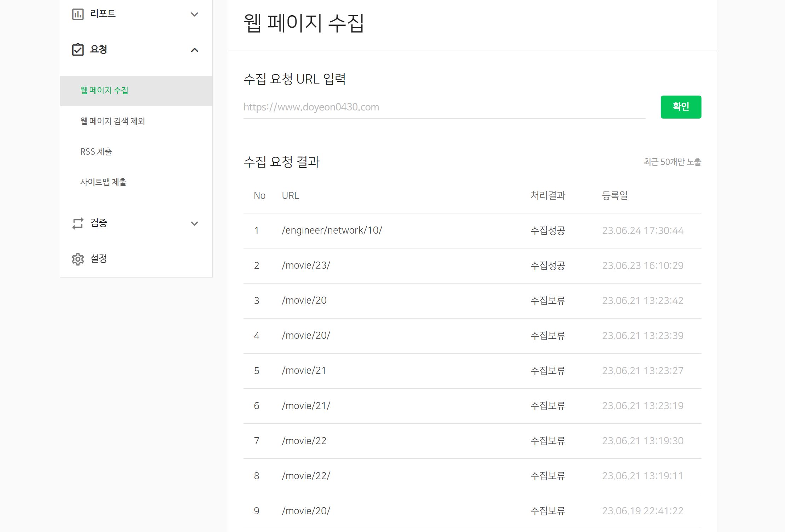Click the /engineer/network/10/ URL row
785x532 pixels.
(x=472, y=230)
